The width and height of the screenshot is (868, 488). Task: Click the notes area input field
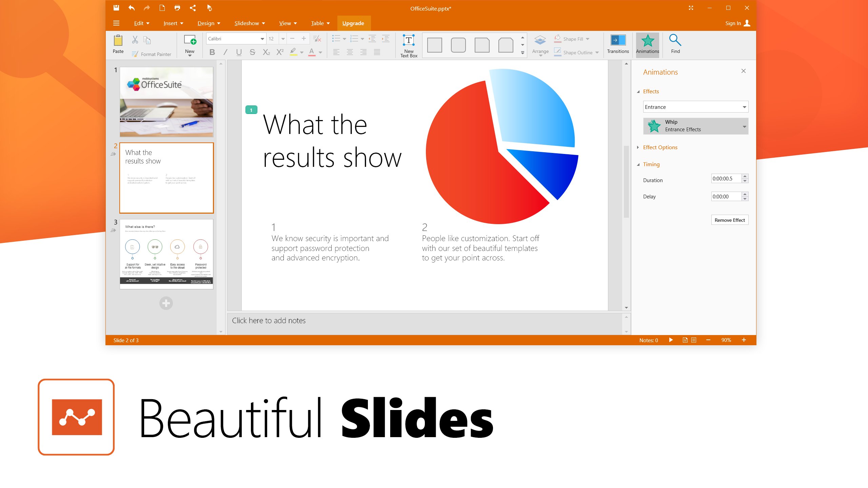click(x=428, y=320)
